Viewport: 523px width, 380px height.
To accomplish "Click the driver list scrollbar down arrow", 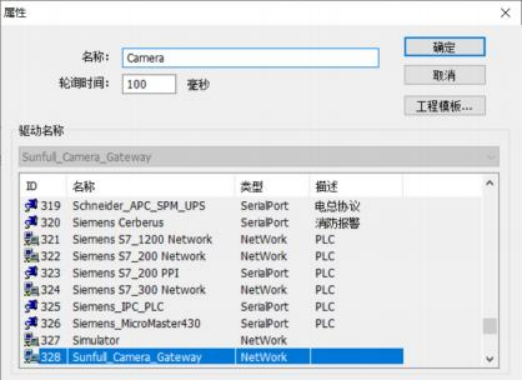I will point(490,359).
